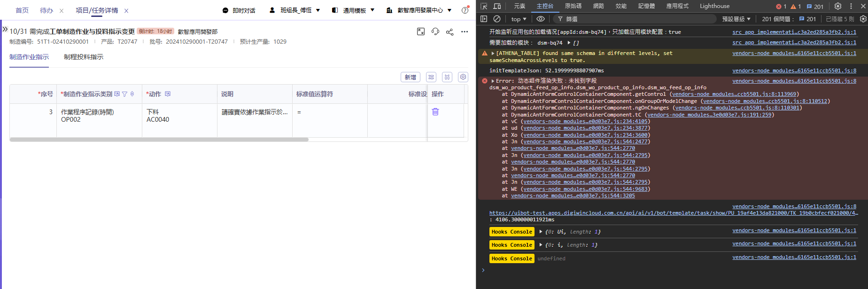
Task: Click the horizontal scrollbar under the table
Action: point(159,140)
